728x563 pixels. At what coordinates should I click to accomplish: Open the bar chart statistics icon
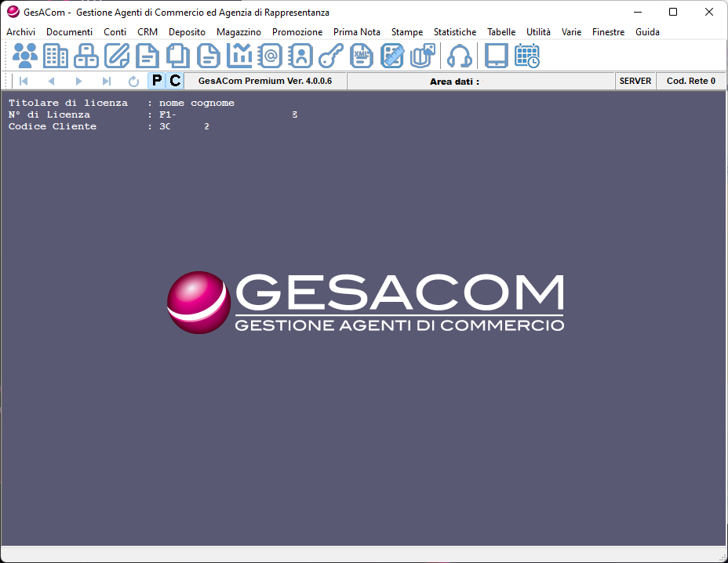pos(239,56)
